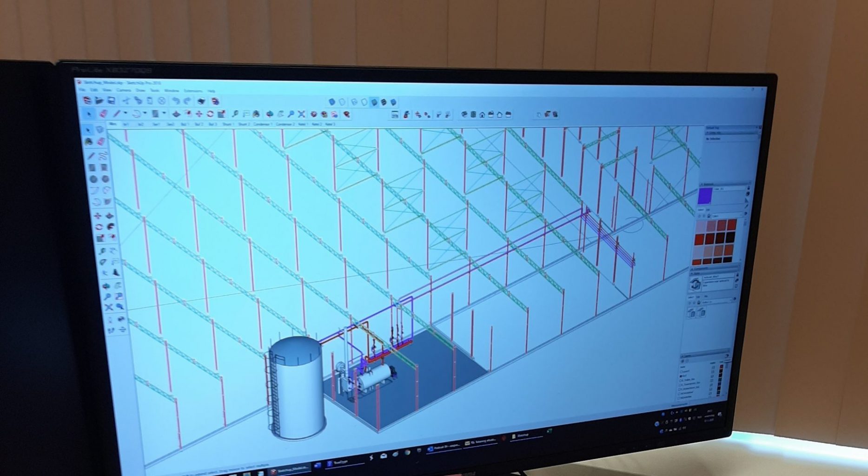Undo the last action via Undo icon
The height and width of the screenshot is (476, 868).
point(176,101)
